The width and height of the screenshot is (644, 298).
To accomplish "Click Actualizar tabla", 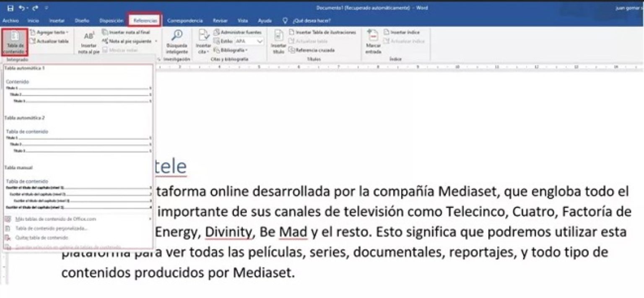I will point(52,41).
